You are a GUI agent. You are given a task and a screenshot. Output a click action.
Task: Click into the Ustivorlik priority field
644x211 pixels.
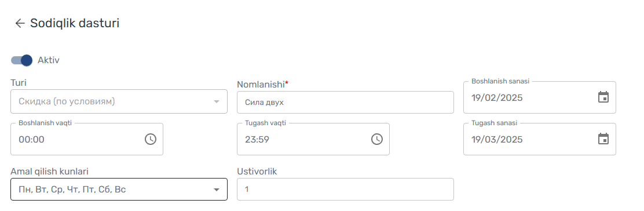[x=345, y=189]
